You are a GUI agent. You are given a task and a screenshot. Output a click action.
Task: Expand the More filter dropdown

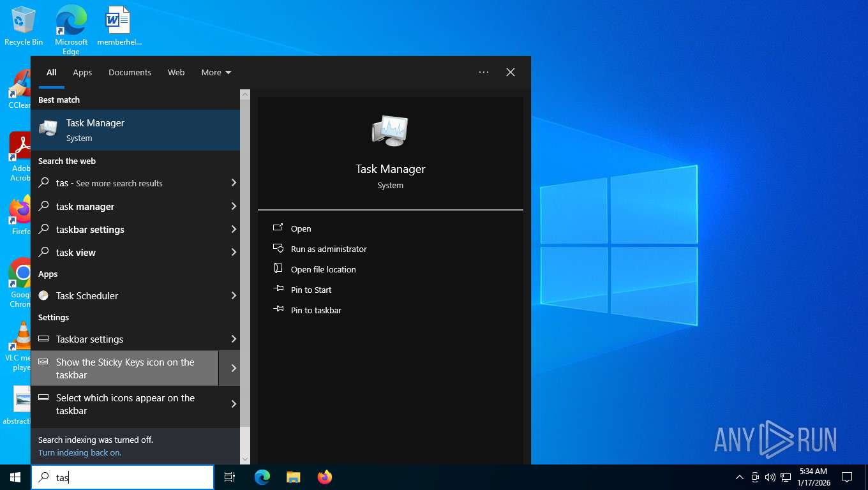click(216, 72)
